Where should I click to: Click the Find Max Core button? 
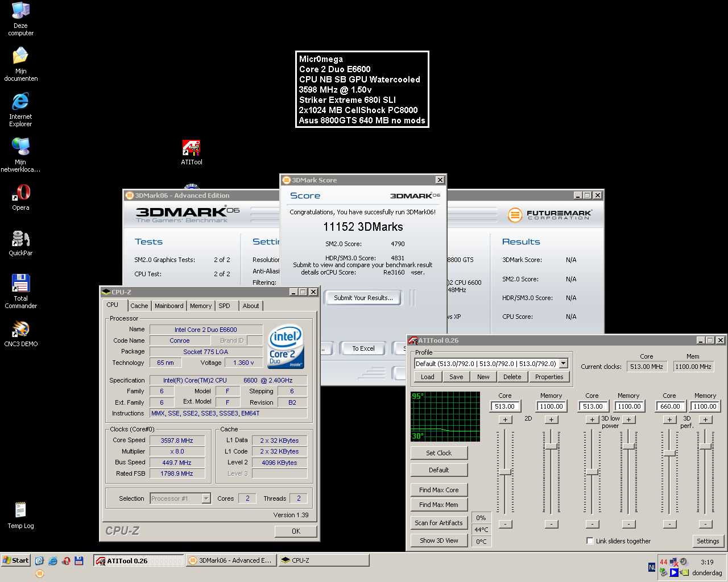pos(439,490)
